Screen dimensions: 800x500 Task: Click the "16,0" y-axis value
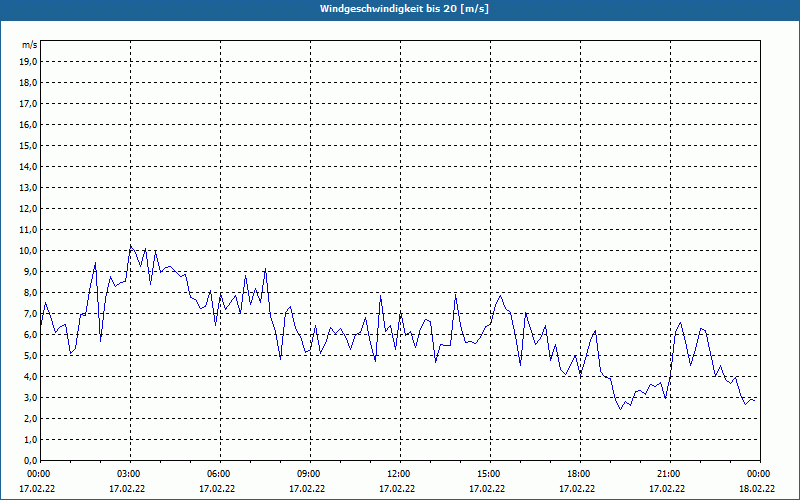(28, 124)
